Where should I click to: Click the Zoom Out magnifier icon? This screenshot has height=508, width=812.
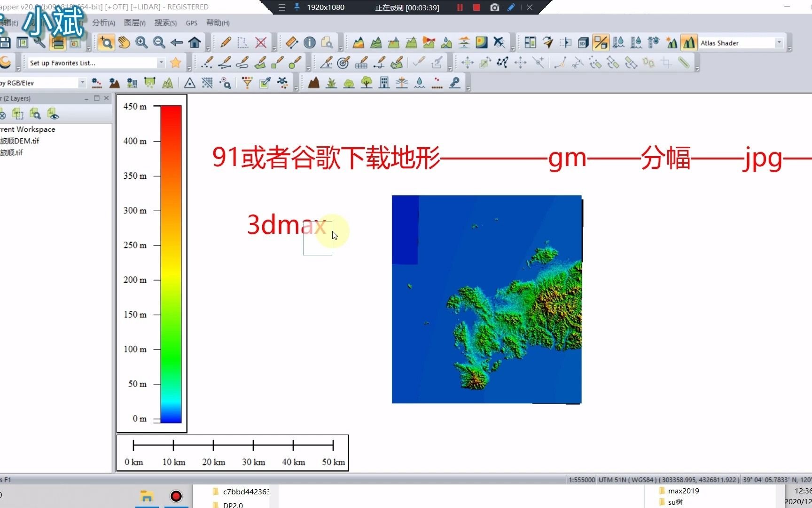(x=159, y=43)
